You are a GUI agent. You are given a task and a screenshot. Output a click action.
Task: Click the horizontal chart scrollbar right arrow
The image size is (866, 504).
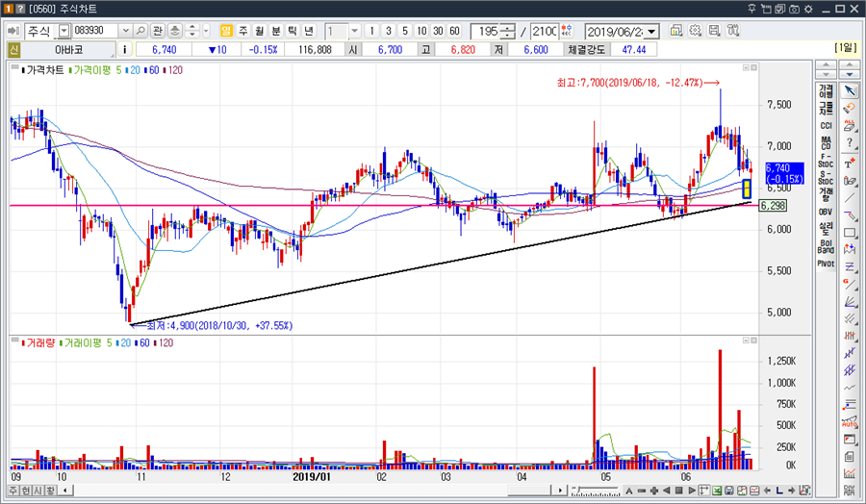click(x=561, y=491)
